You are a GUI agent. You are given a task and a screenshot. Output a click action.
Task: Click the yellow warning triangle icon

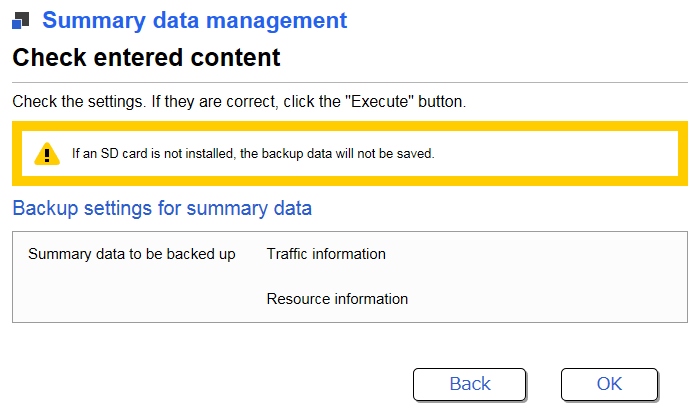(x=47, y=154)
